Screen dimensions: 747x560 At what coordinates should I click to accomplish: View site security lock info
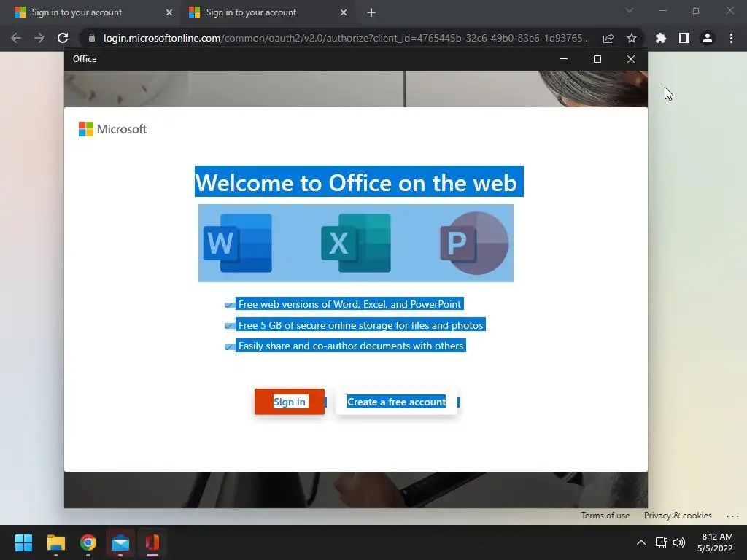click(x=92, y=38)
